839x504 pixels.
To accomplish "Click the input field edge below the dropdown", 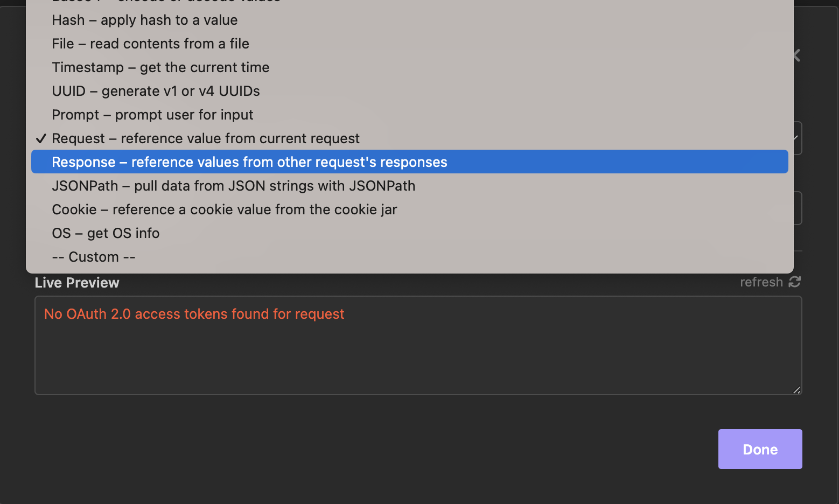I will (x=798, y=208).
